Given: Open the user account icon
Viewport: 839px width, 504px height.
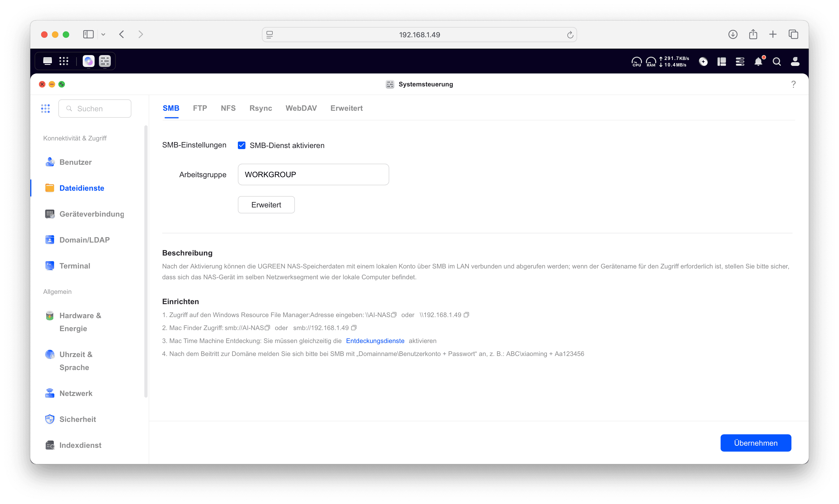Looking at the screenshot, I should tap(795, 62).
